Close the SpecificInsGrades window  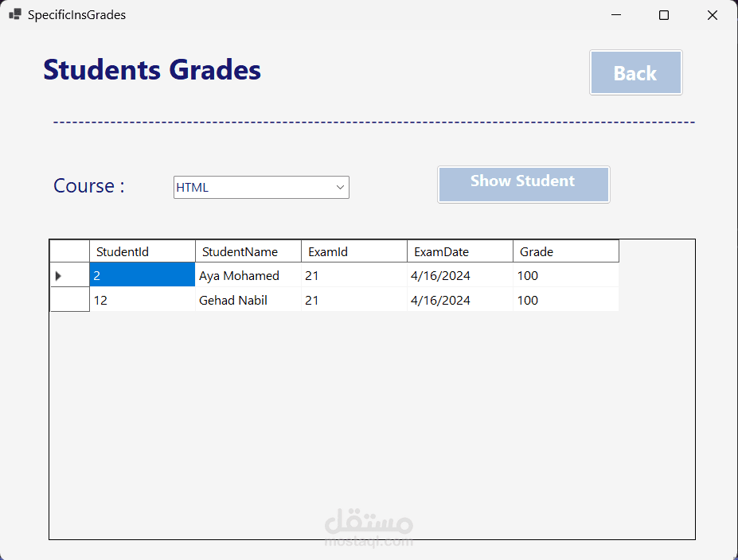712,15
